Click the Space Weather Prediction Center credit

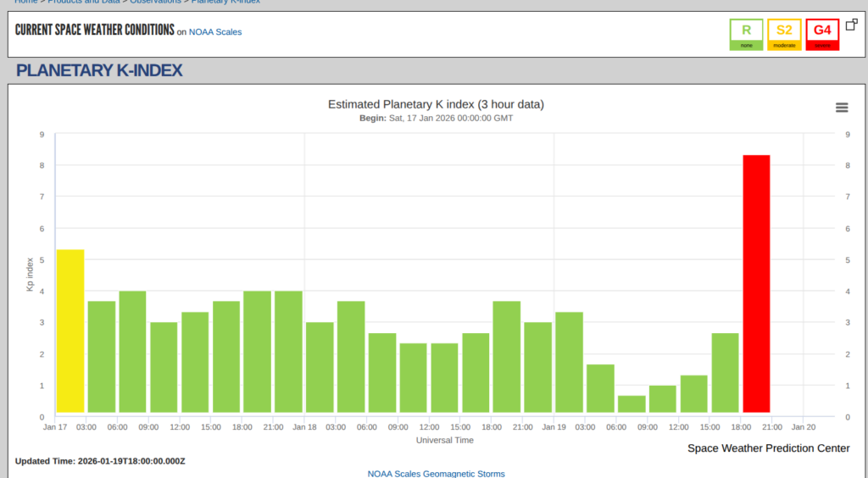pyautogui.click(x=768, y=448)
